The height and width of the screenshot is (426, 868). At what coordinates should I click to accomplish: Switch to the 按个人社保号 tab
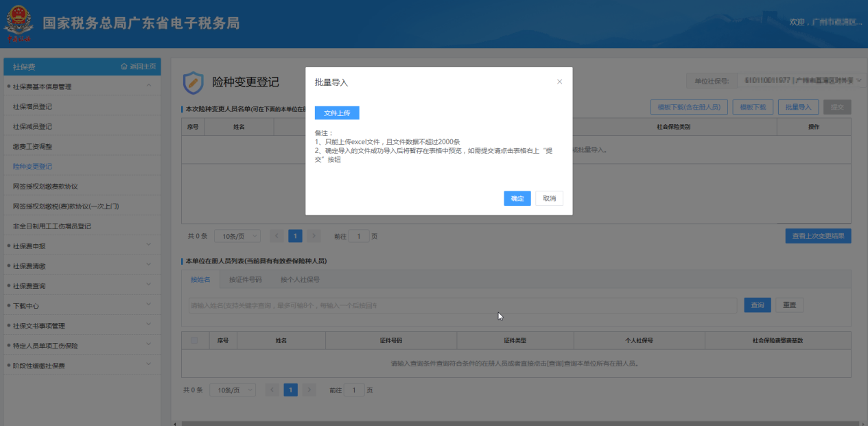coord(300,280)
